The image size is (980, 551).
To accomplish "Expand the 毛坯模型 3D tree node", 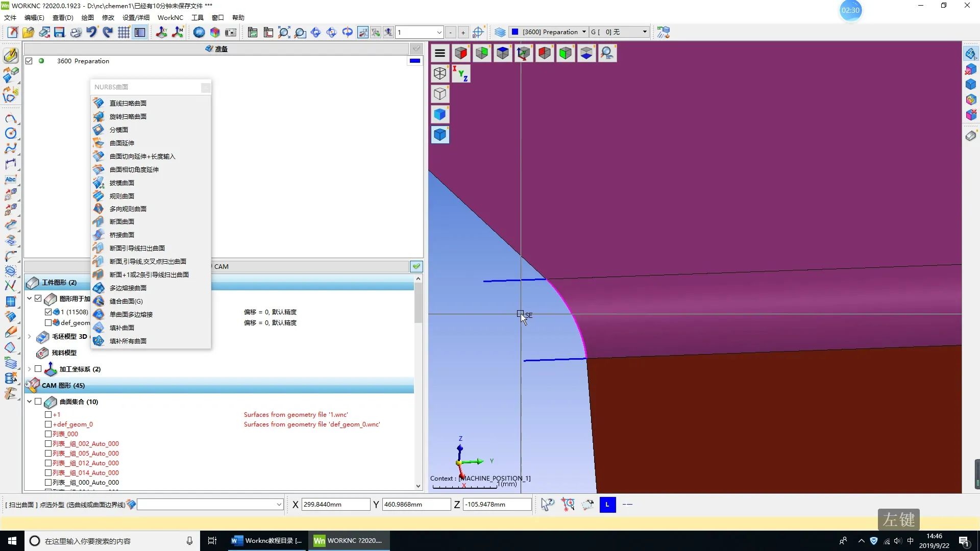I will coord(30,337).
